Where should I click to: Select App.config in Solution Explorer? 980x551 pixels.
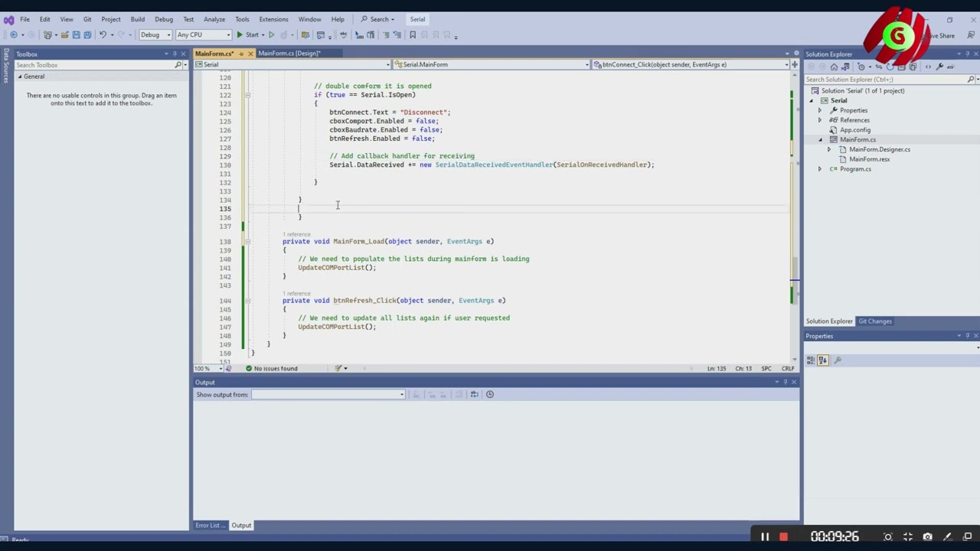855,130
